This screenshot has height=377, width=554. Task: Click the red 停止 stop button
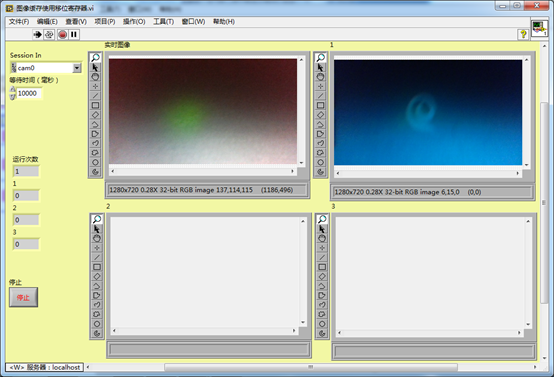[x=23, y=297]
